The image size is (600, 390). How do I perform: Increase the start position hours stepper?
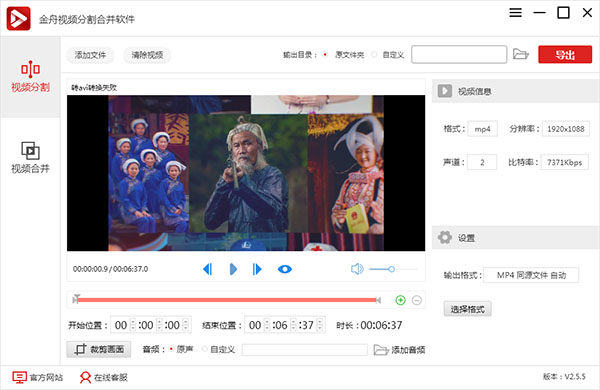tap(133, 321)
